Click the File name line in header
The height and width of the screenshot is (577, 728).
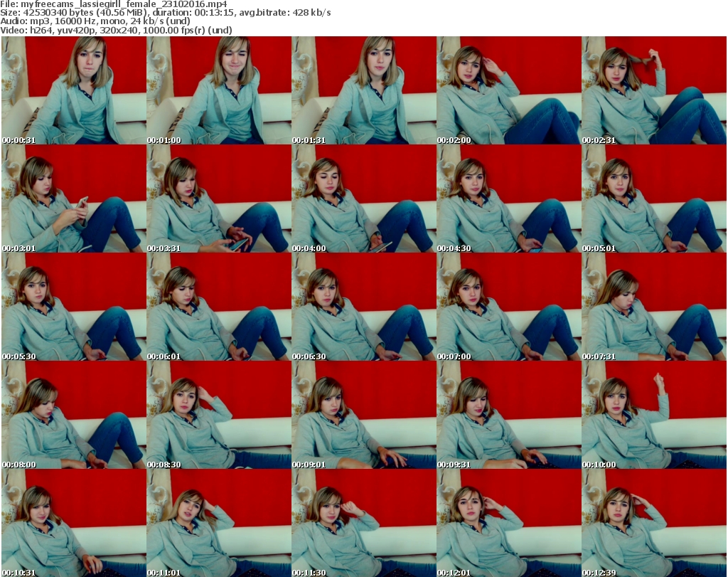(114, 4)
